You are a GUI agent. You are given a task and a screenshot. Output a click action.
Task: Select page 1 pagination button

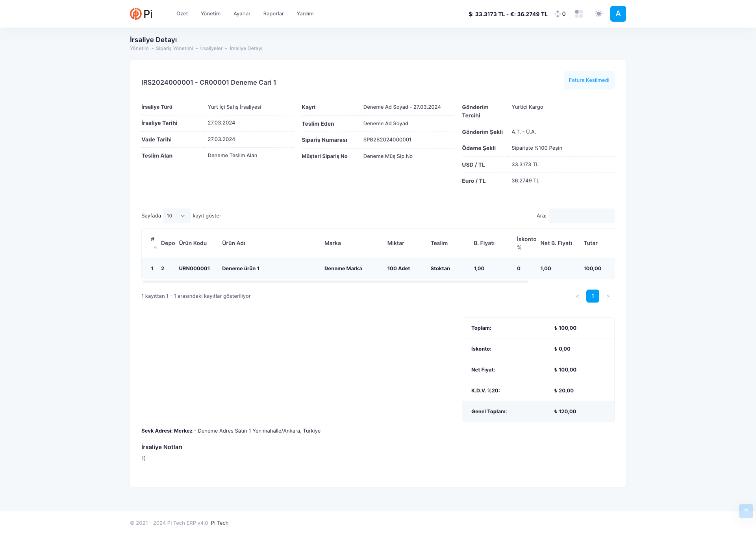pos(593,296)
